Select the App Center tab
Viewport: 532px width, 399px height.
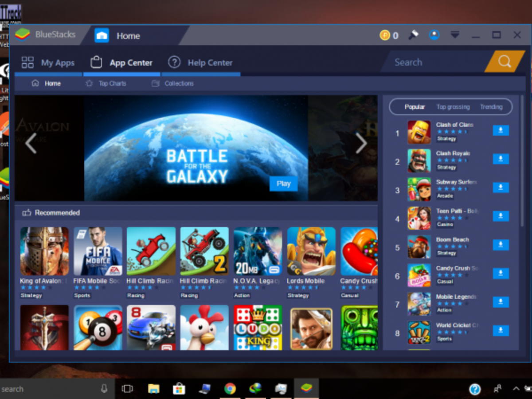(x=121, y=63)
